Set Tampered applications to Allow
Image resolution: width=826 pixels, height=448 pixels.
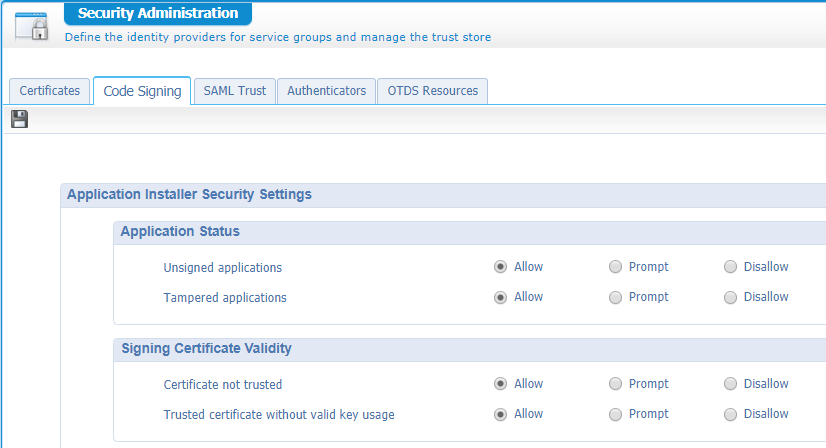[500, 297]
